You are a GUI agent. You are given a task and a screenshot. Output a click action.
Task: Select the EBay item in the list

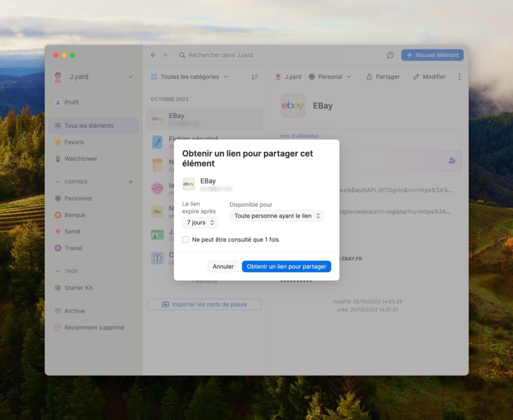pos(204,119)
